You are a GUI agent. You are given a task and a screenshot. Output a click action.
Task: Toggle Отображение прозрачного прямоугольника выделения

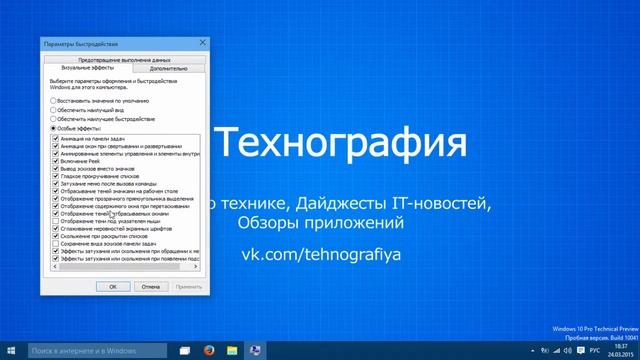coord(56,199)
